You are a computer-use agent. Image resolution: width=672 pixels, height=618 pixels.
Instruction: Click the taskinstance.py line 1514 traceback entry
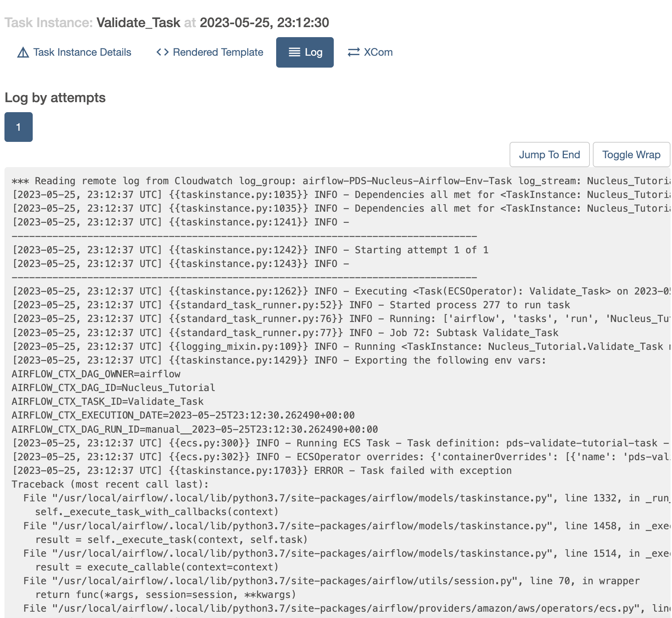tap(347, 553)
